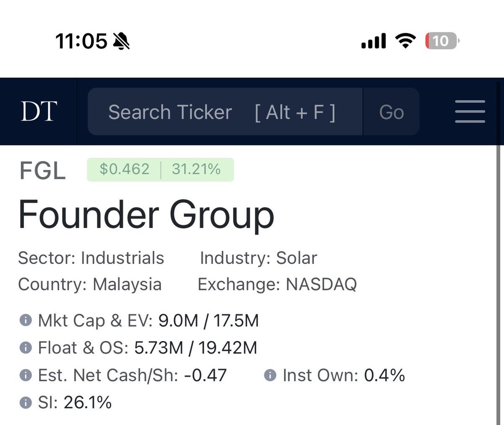
Task: Tap the 11:05 clock in status bar
Action: pyautogui.click(x=81, y=41)
